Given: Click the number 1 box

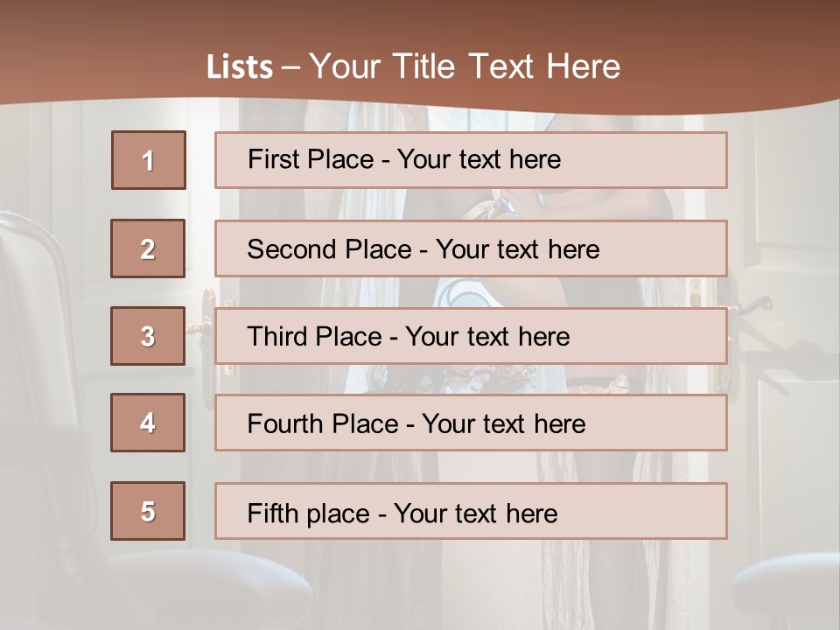Looking at the screenshot, I should tap(149, 160).
